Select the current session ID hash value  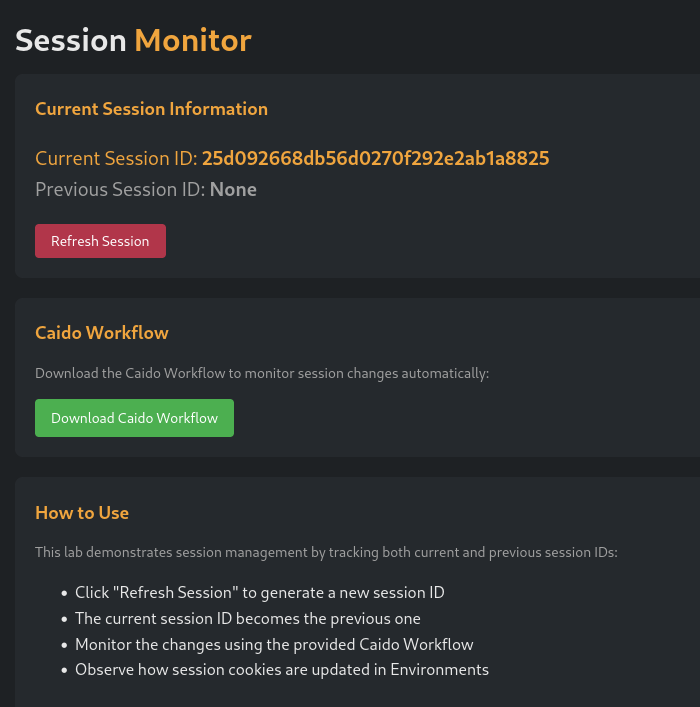click(x=375, y=158)
